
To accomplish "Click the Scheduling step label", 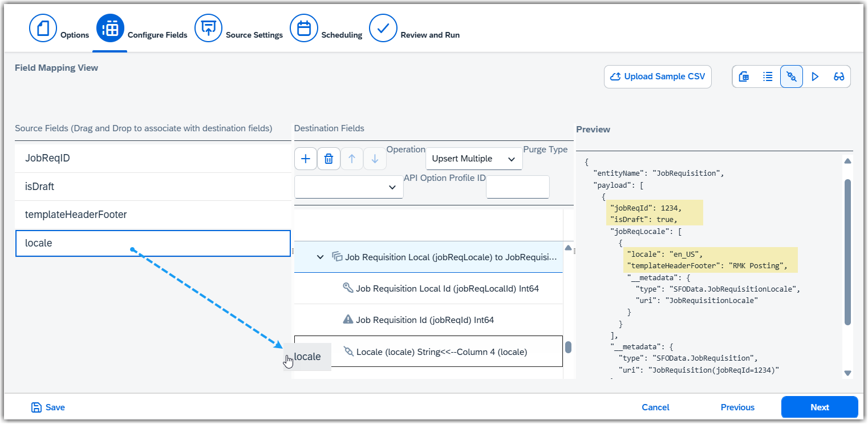I will (x=342, y=35).
